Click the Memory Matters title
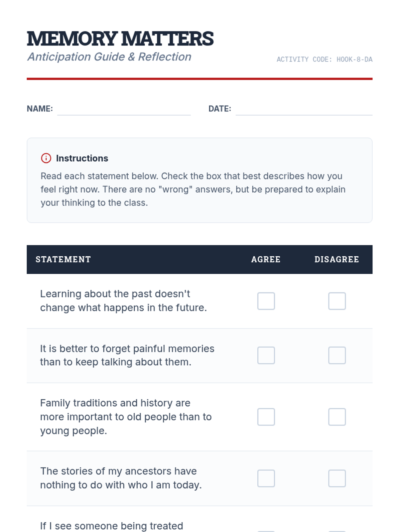 coord(120,39)
